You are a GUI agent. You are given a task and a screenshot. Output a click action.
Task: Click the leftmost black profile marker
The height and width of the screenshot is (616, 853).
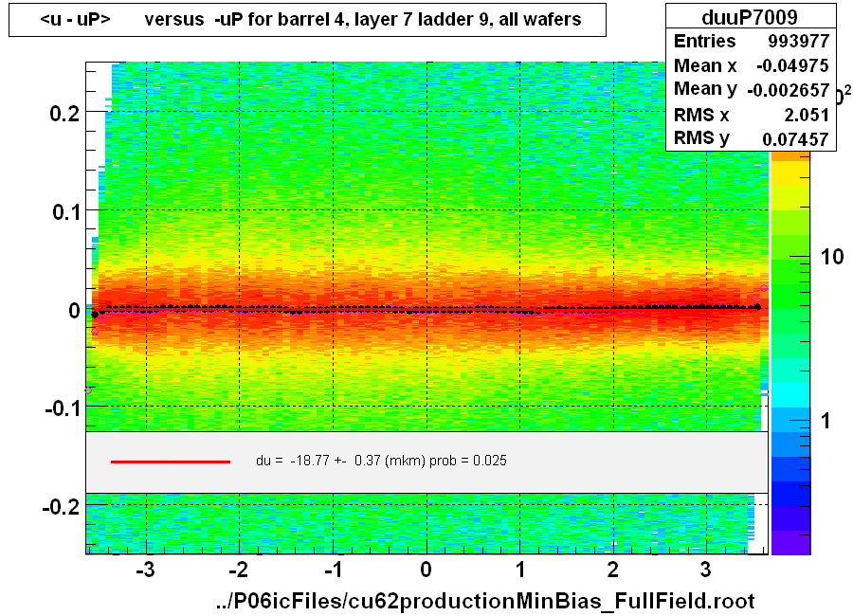point(95,315)
